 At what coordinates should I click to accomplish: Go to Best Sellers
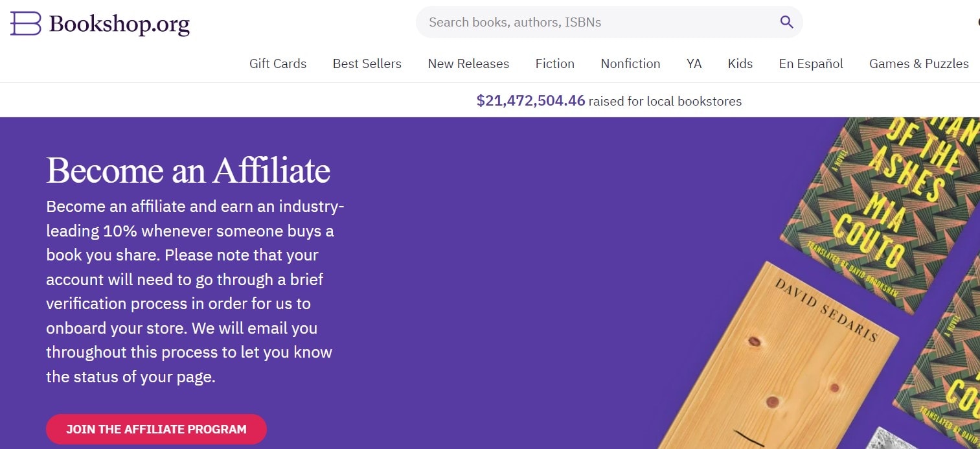[x=367, y=63]
